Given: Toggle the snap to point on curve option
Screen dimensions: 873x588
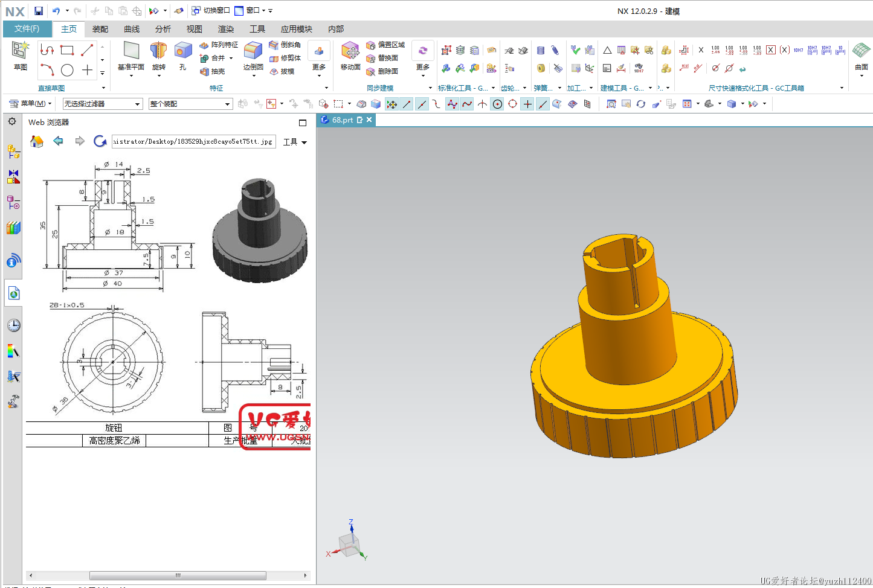Looking at the screenshot, I should pos(543,104).
